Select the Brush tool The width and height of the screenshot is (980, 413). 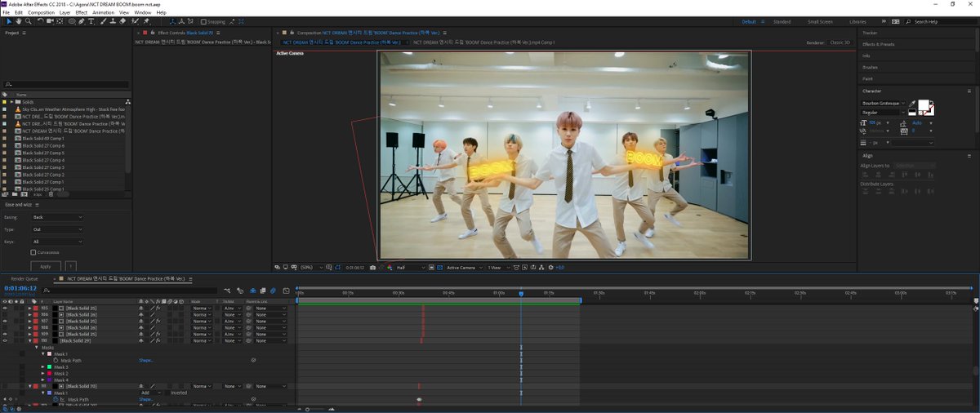(104, 21)
